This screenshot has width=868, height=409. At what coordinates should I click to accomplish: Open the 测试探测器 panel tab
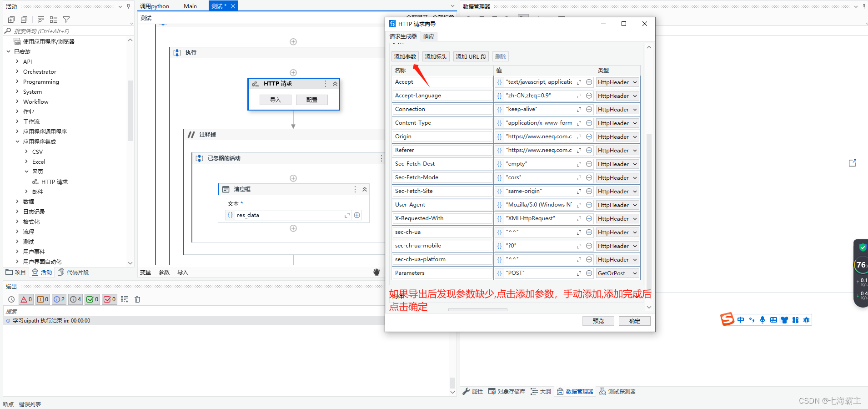[x=617, y=391]
